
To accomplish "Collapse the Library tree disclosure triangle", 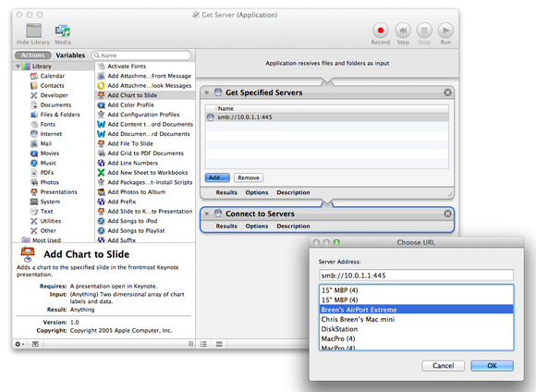I will click(x=18, y=66).
